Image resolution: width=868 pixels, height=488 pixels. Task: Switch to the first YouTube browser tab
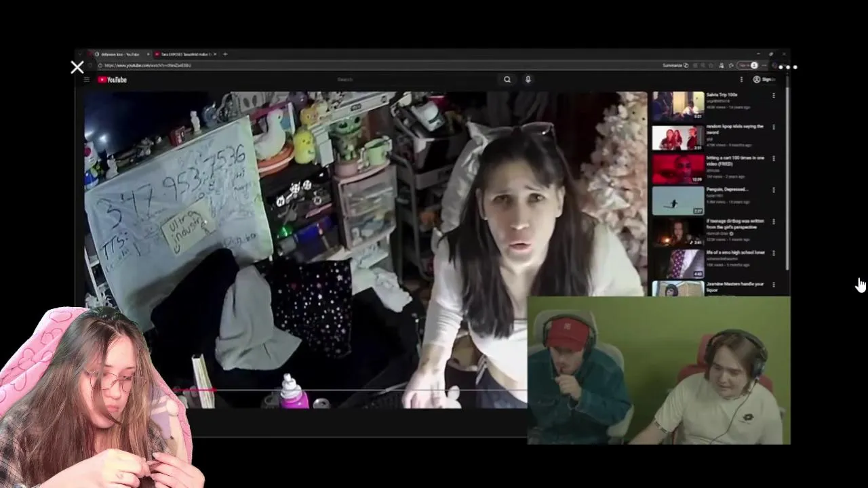point(119,54)
